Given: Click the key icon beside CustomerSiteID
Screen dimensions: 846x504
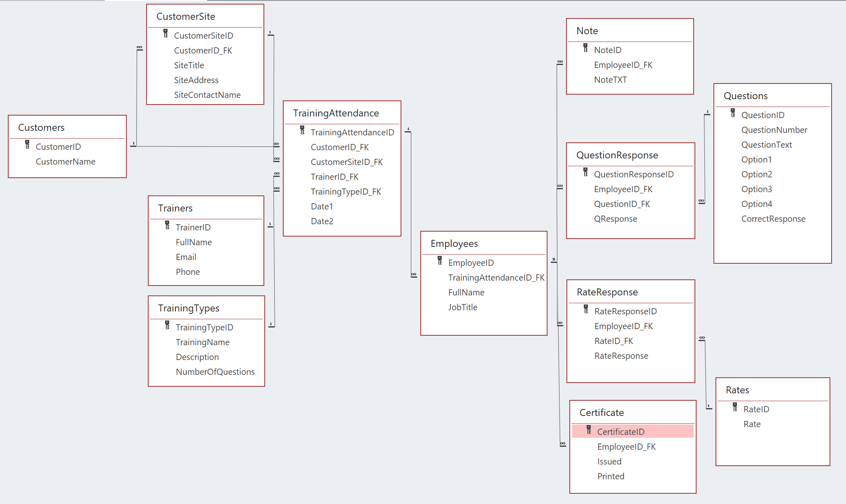Looking at the screenshot, I should 165,34.
